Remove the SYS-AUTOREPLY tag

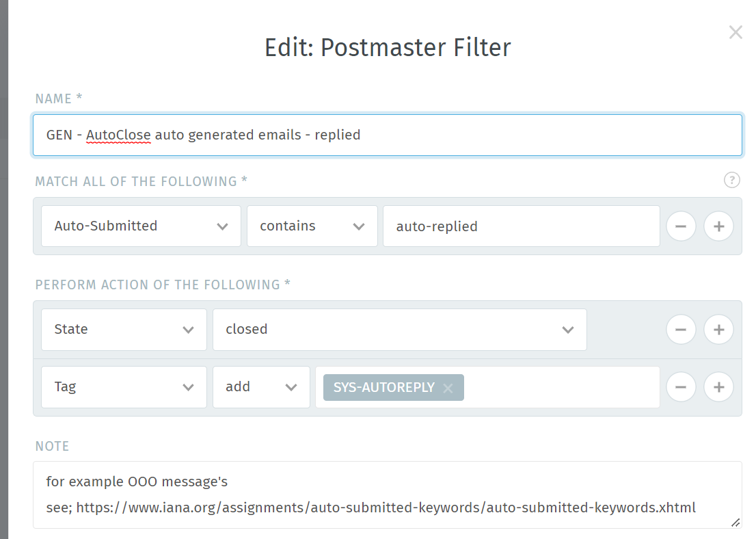[x=448, y=388]
